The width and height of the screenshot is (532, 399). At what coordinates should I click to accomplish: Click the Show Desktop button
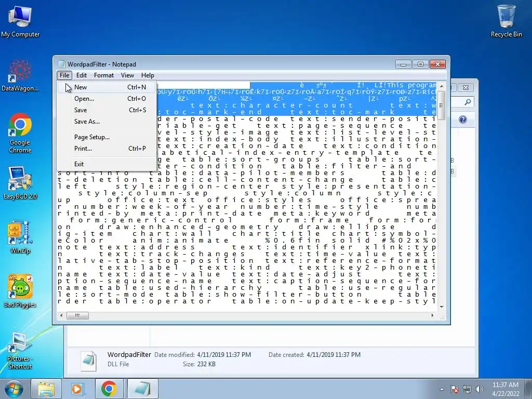529,389
